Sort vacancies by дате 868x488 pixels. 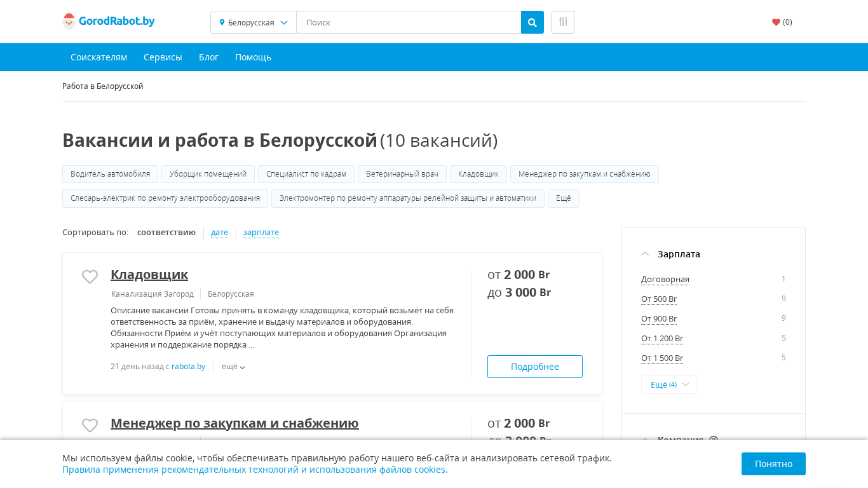point(219,233)
